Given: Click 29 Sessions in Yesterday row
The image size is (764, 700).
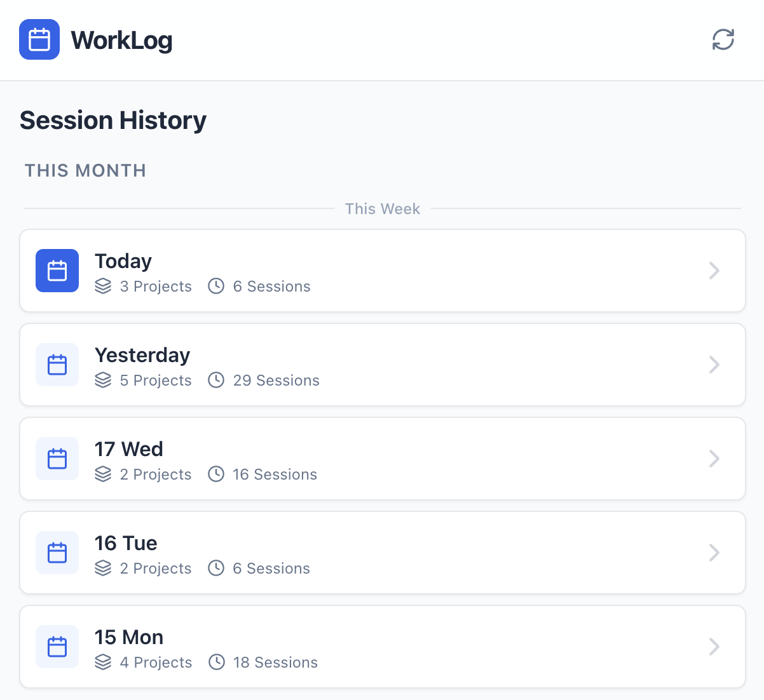Looking at the screenshot, I should [x=276, y=380].
